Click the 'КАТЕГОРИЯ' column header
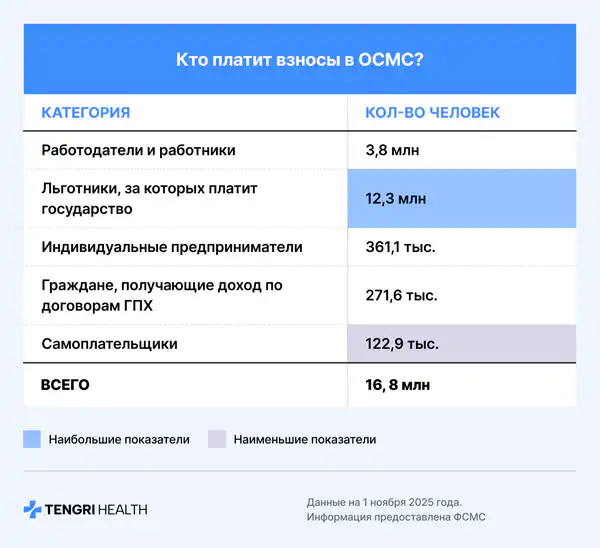600x548 pixels. pyautogui.click(x=85, y=112)
